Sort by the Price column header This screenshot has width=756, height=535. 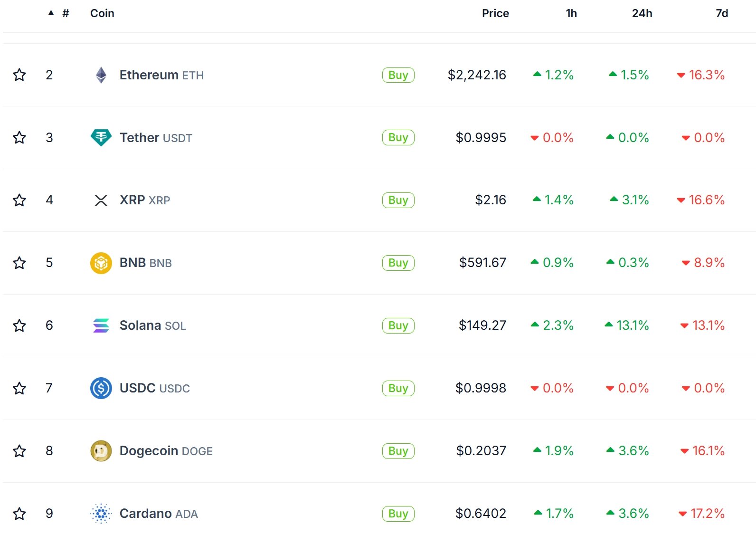coord(495,13)
